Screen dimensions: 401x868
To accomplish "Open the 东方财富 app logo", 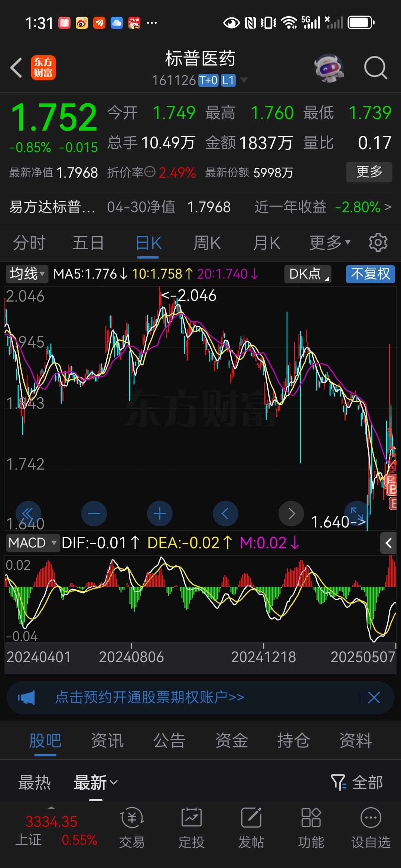I will pyautogui.click(x=43, y=68).
